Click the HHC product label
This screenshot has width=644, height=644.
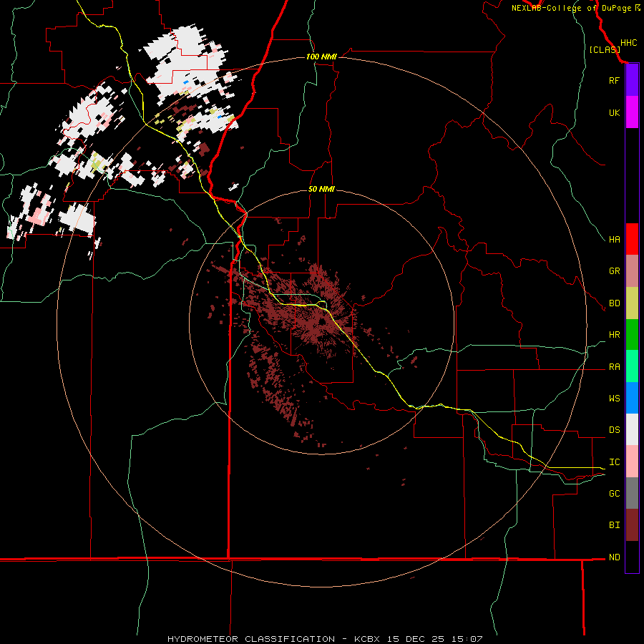tap(628, 43)
